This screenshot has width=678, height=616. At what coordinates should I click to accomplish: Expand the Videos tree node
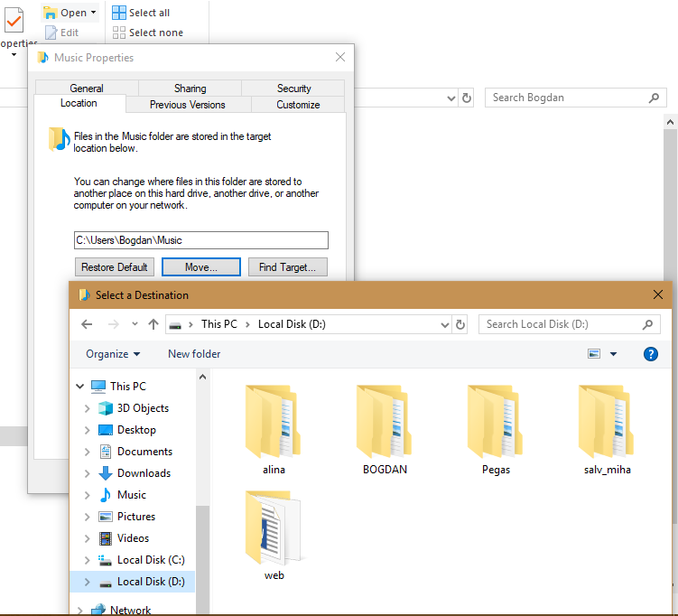click(87, 538)
